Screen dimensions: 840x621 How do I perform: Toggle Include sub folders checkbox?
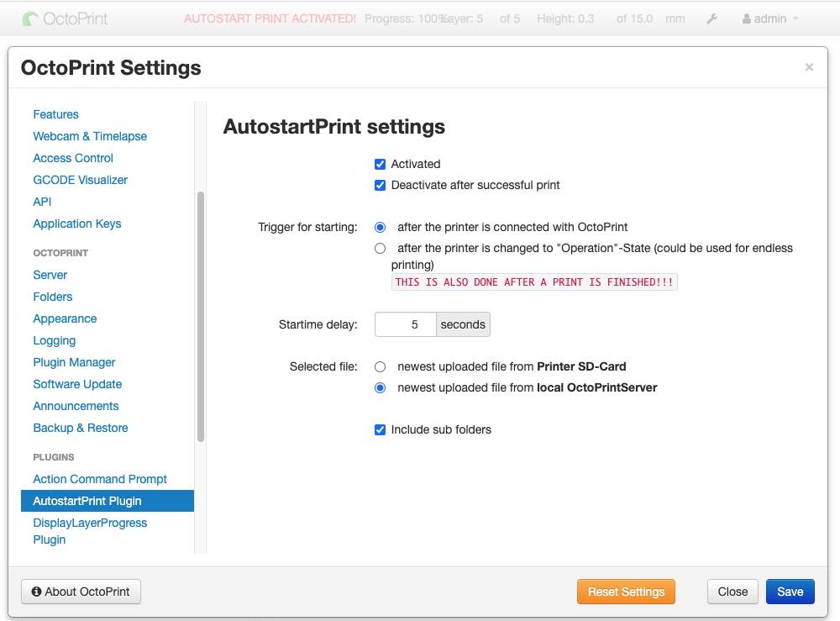[x=380, y=429]
